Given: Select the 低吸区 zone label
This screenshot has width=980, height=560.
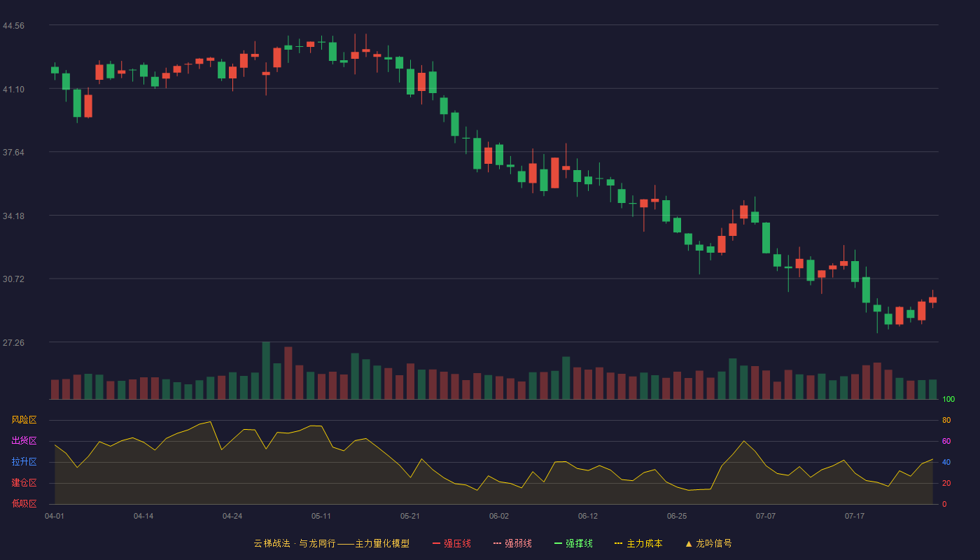Looking at the screenshot, I should [24, 503].
